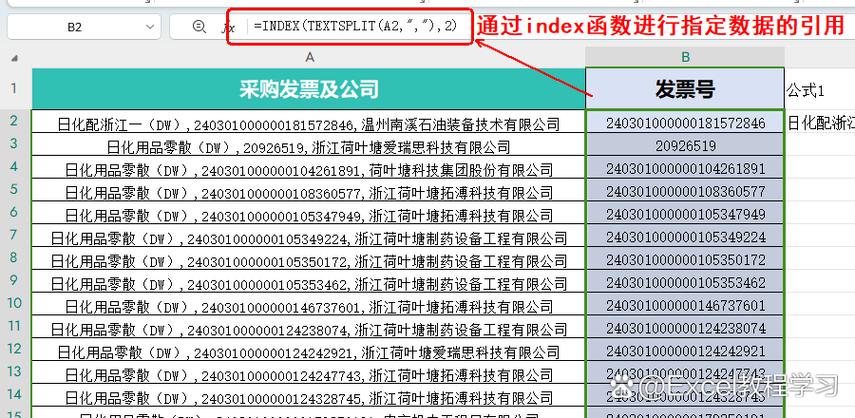Click B3 value 20926519

tap(685, 145)
